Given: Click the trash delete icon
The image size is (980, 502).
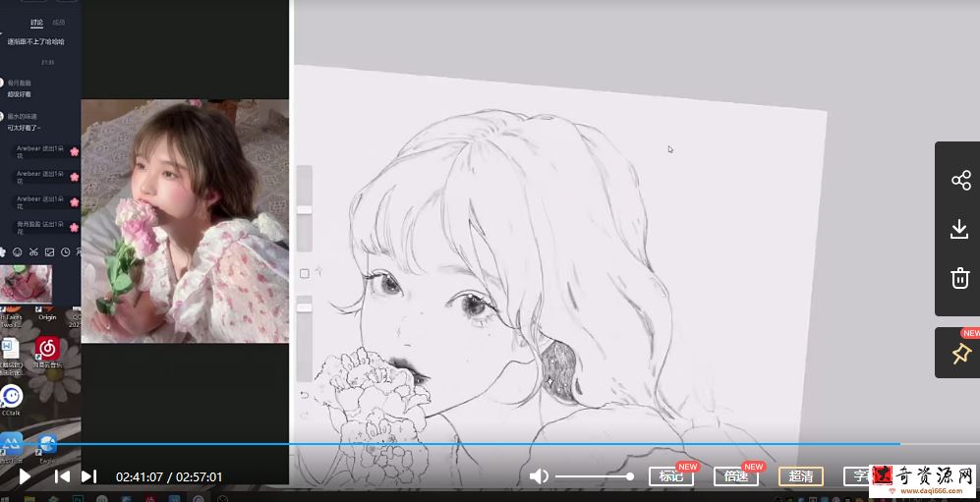Looking at the screenshot, I should click(x=960, y=278).
